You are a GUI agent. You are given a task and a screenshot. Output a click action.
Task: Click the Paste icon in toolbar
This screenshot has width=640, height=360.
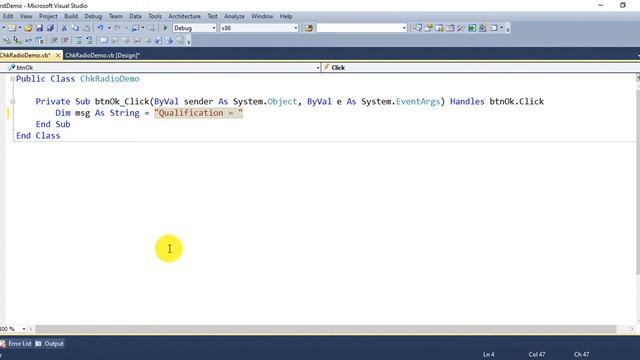tap(87, 28)
